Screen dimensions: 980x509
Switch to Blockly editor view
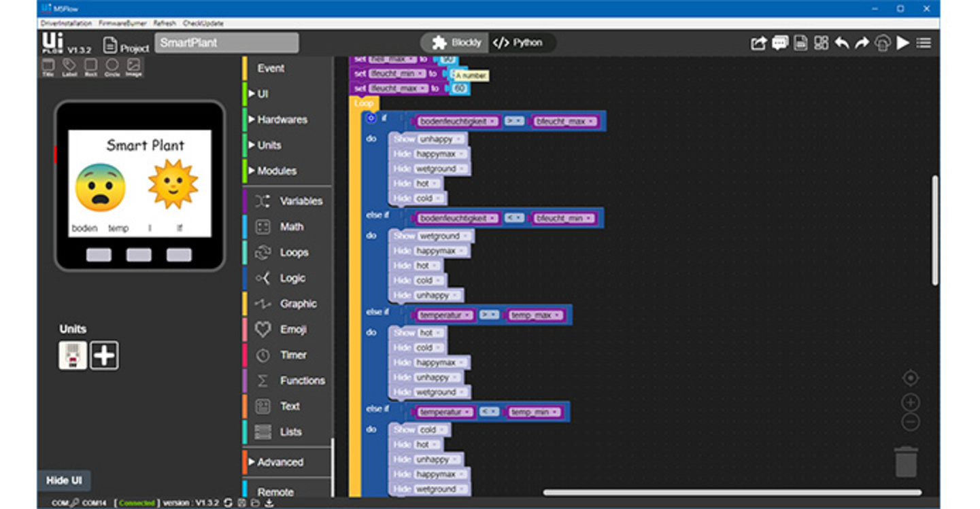(457, 43)
